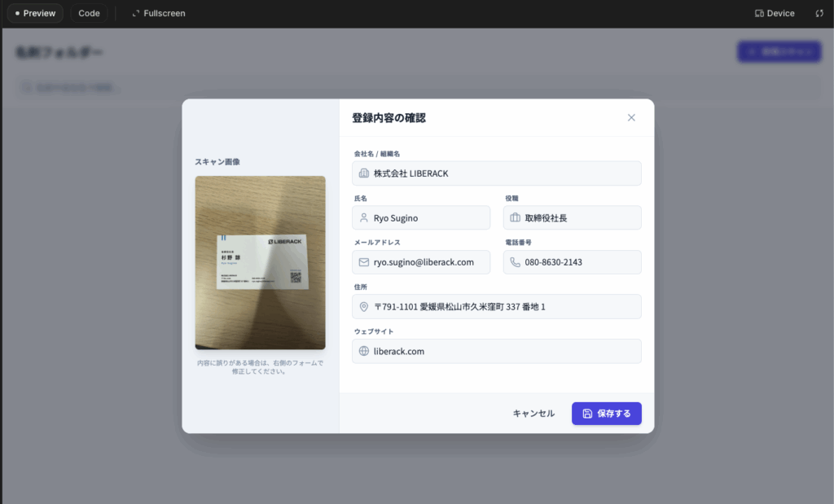The width and height of the screenshot is (834, 504).
Task: Click into the name field Ryo Sugino
Action: 428,217
